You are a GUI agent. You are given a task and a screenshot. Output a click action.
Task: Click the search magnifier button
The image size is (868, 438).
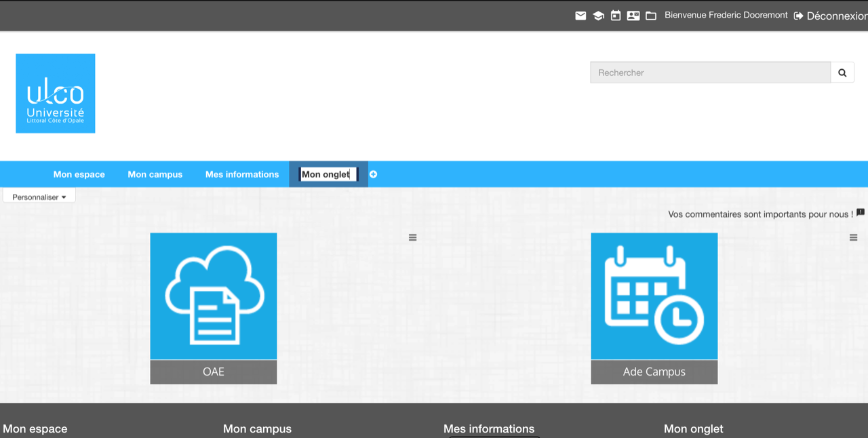(x=842, y=73)
